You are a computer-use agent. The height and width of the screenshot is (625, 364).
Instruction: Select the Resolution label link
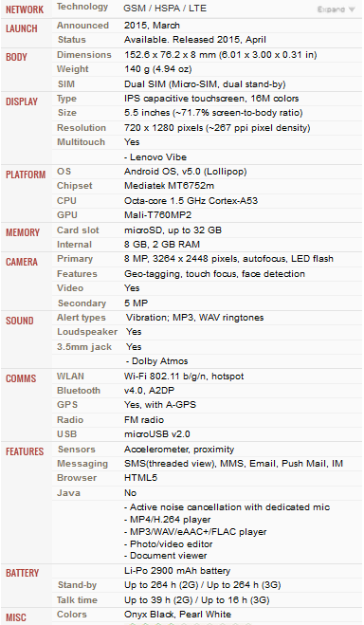(82, 128)
